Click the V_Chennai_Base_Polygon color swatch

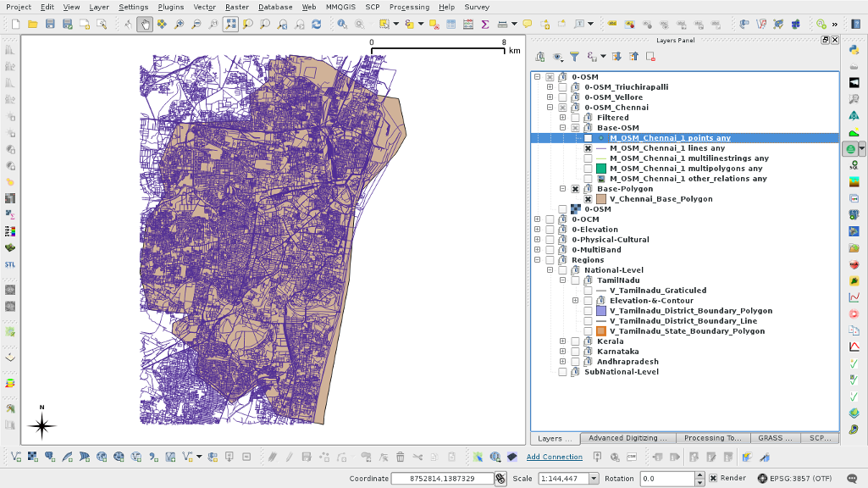[601, 199]
